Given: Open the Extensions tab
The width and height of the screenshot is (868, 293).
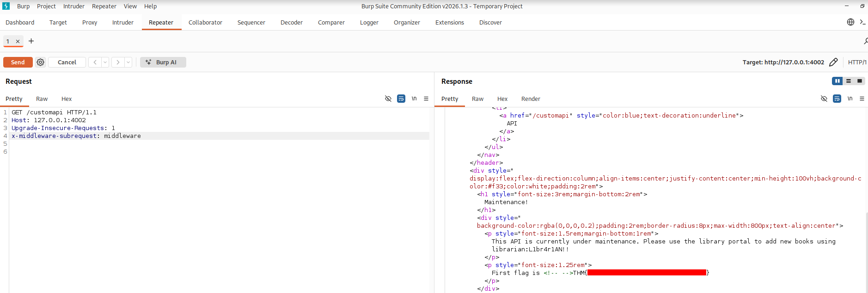Looking at the screenshot, I should pos(450,22).
